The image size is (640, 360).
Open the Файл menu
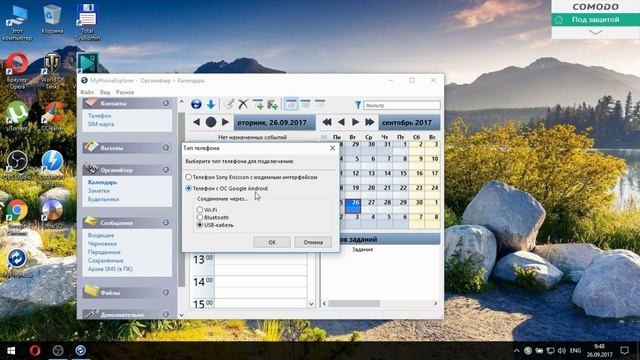(87, 92)
